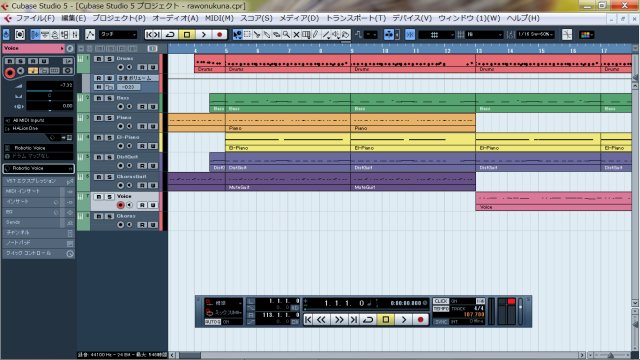Select the Object Selection arrow tool
The width and height of the screenshot is (640, 360).
point(237,35)
